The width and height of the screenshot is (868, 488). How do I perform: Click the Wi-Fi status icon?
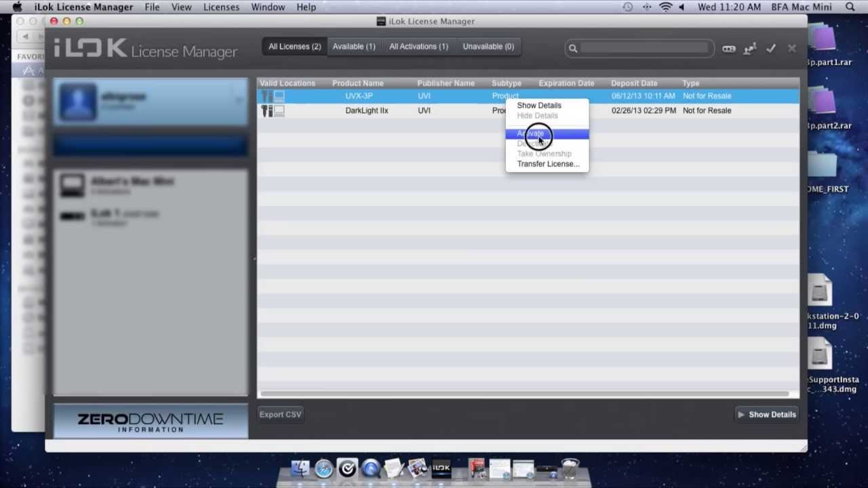665,7
